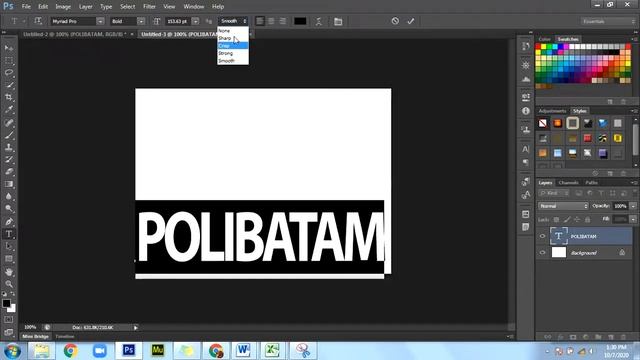640x360 pixels.
Task: Toggle text orientation icon
Action: (x=38, y=21)
